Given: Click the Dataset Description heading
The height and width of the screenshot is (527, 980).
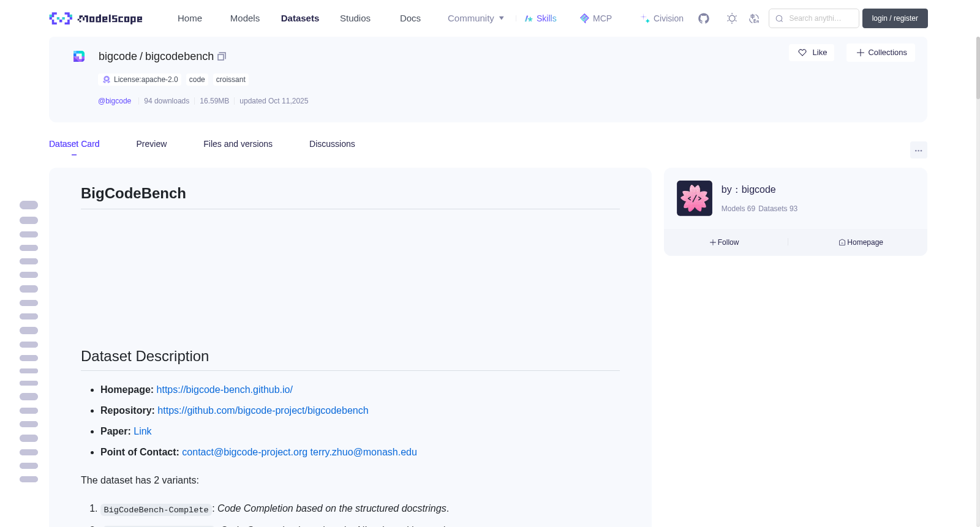Looking at the screenshot, I should [x=145, y=356].
